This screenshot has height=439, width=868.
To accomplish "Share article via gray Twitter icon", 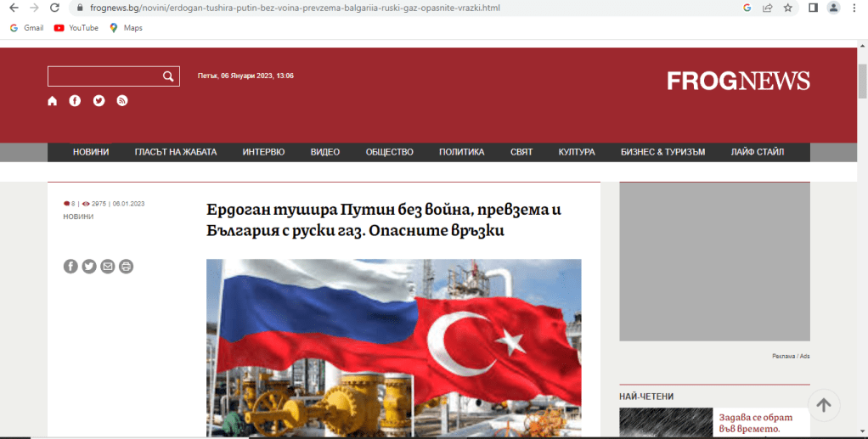I will [89, 267].
